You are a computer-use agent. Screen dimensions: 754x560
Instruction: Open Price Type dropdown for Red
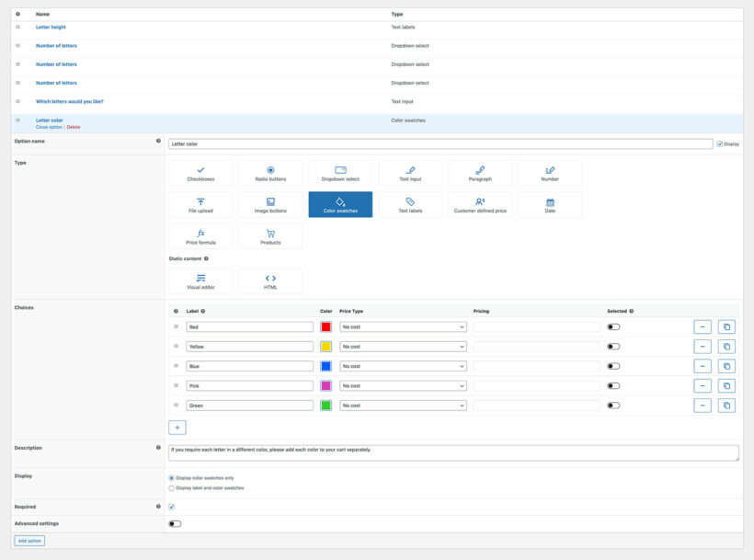(403, 326)
